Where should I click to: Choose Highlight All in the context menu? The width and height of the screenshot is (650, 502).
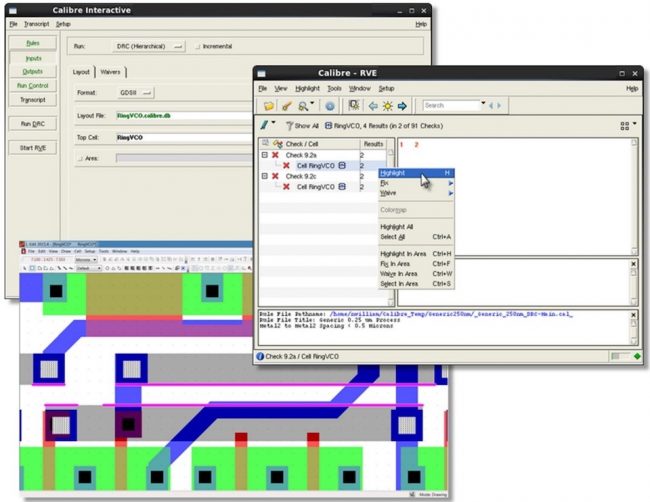point(416,227)
